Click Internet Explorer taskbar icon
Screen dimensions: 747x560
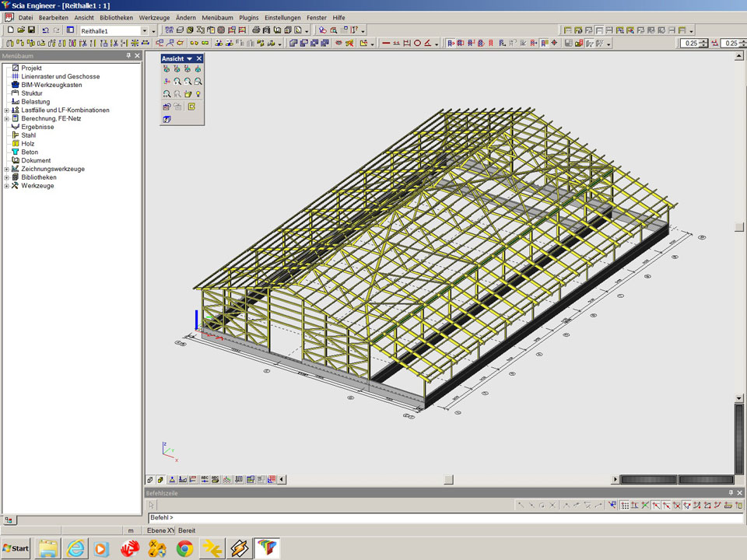tap(75, 548)
